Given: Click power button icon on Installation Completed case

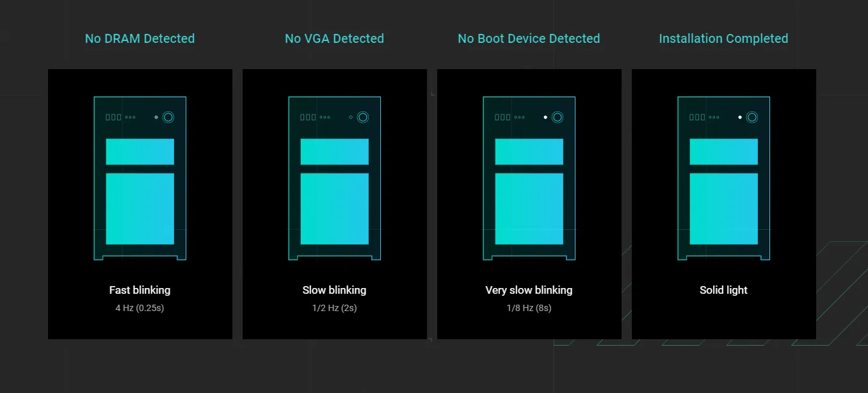Looking at the screenshot, I should point(752,117).
